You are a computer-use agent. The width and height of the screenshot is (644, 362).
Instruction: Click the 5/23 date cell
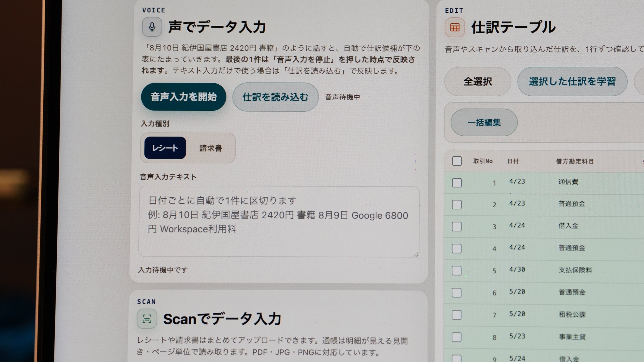(517, 336)
